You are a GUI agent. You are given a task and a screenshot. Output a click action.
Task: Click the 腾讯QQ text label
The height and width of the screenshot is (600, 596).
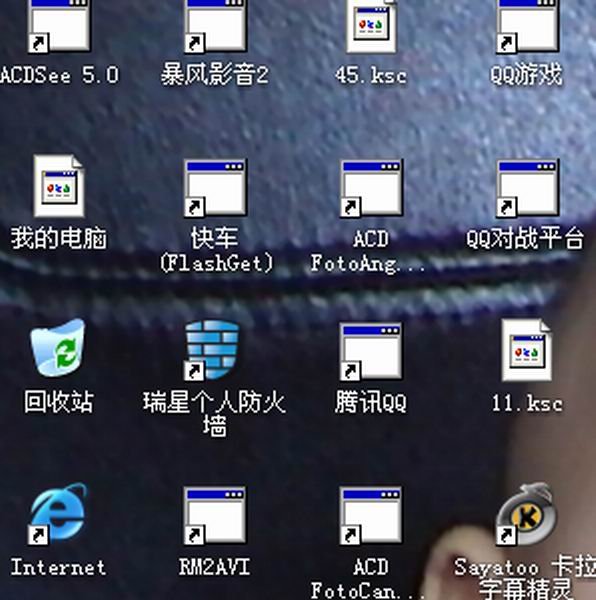[x=371, y=403]
